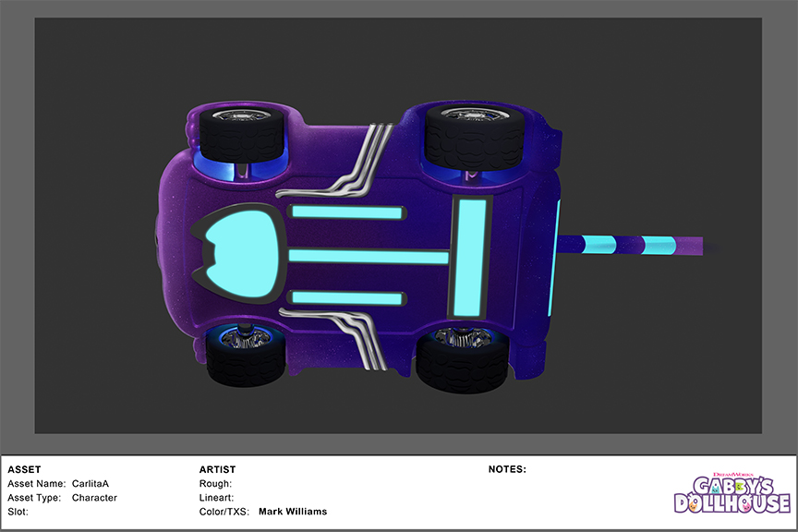Click the Lineart field label
The image size is (798, 532).
point(216,498)
